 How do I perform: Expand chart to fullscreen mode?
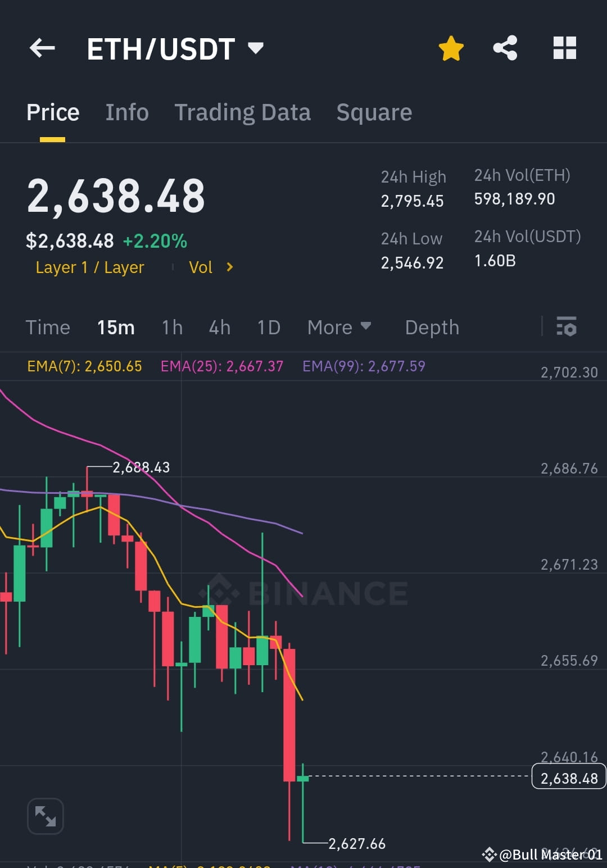click(45, 816)
